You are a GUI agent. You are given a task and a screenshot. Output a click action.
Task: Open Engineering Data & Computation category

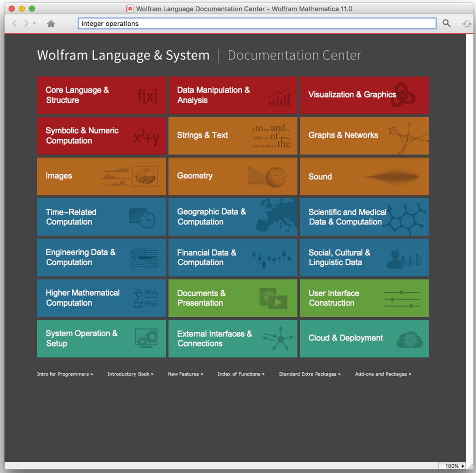tap(101, 257)
